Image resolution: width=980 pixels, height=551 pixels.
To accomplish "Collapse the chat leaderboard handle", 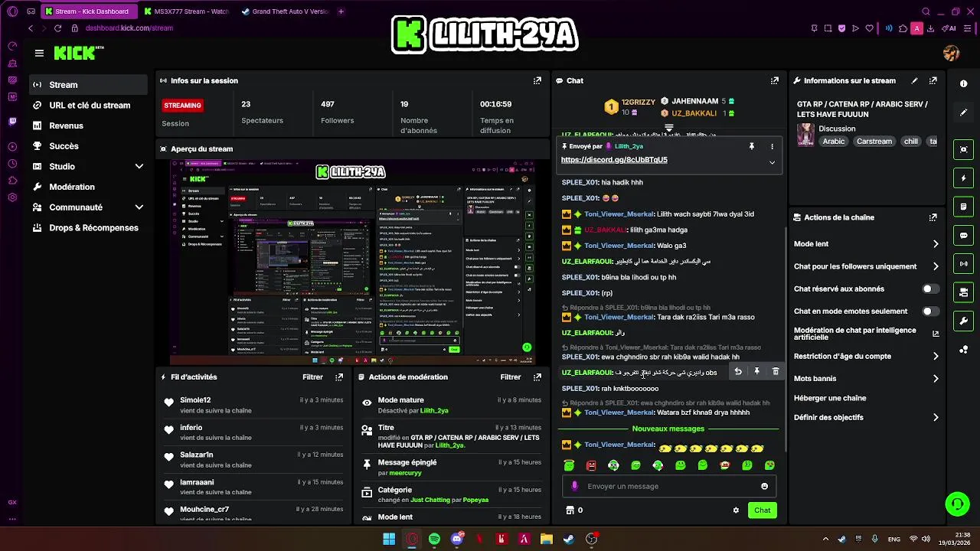I will [x=668, y=127].
